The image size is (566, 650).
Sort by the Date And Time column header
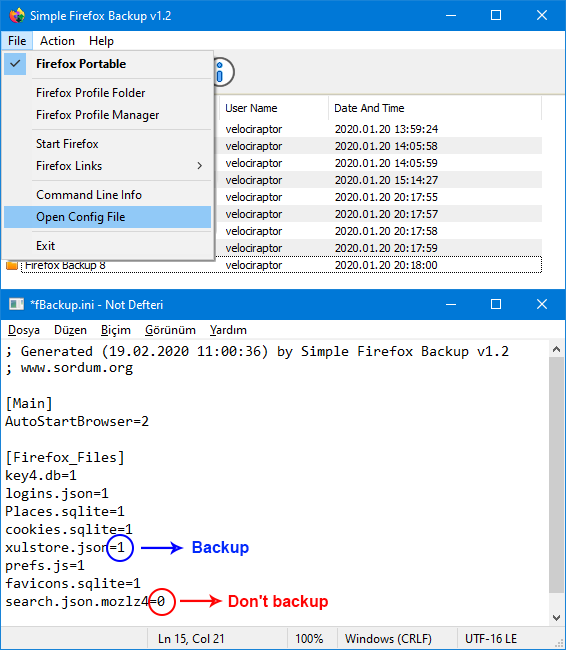[435, 108]
